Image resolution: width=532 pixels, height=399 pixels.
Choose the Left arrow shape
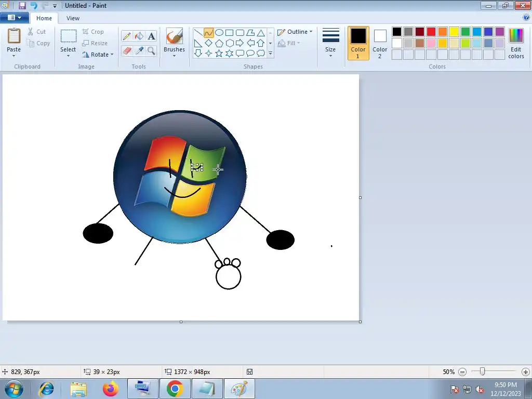pyautogui.click(x=250, y=43)
